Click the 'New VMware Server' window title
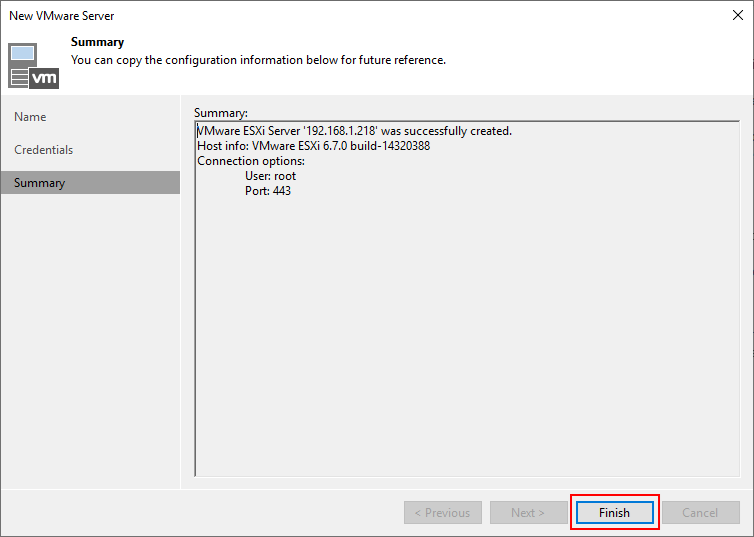754x537 pixels. click(62, 16)
